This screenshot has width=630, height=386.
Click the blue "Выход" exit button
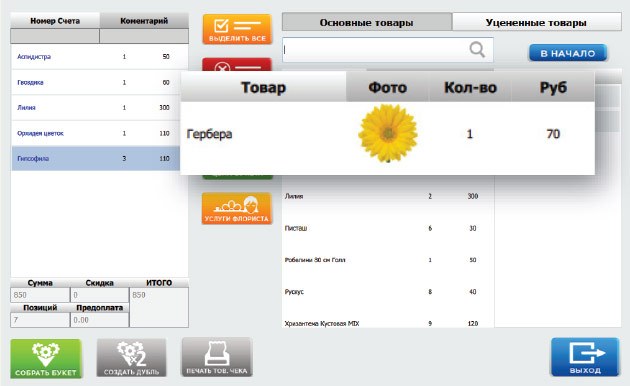[x=585, y=357]
